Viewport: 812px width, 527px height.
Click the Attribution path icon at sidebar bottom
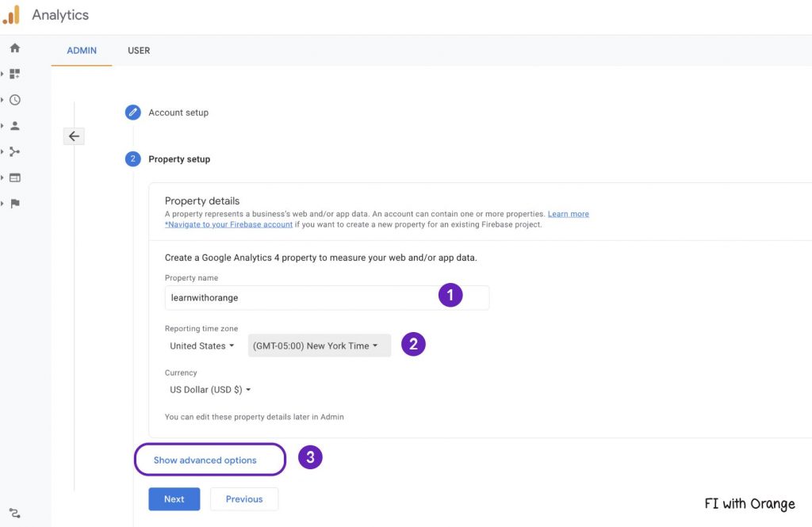[15, 513]
